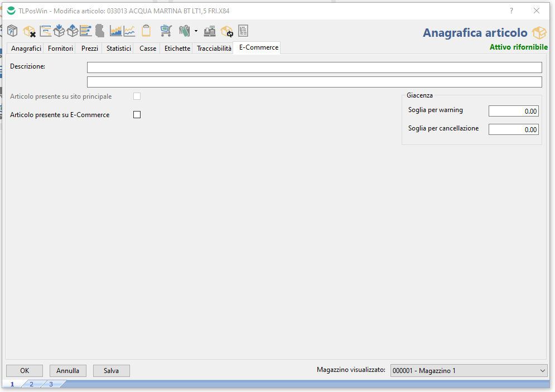The height and width of the screenshot is (392, 555).
Task: Click the first Descrizione text field
Action: coord(314,67)
